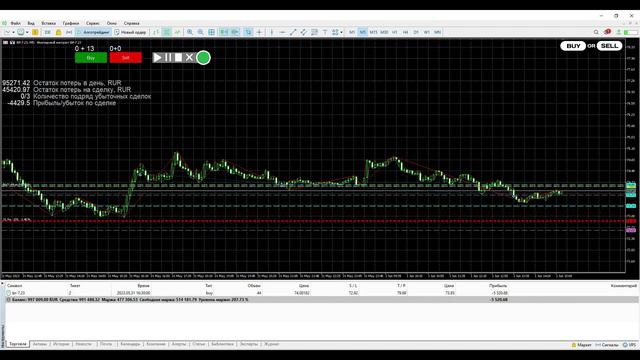
Task: Click the pause button on chart panel
Action: (168, 58)
